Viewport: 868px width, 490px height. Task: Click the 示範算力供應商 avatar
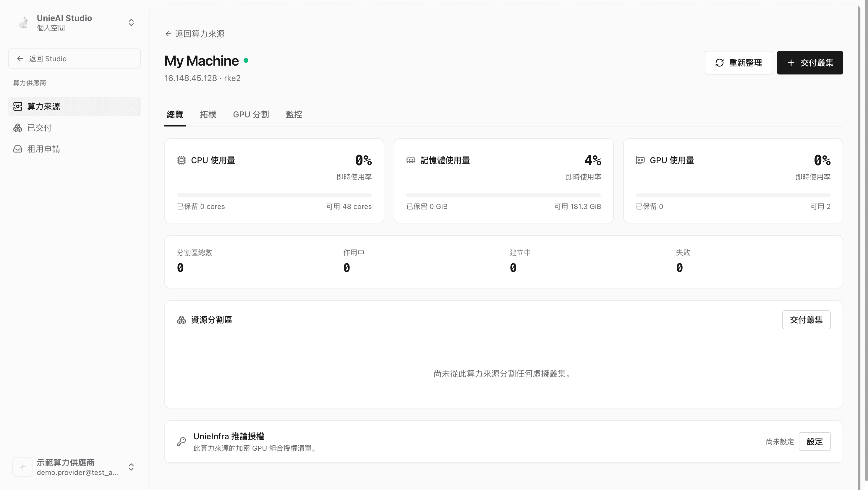[x=22, y=467]
